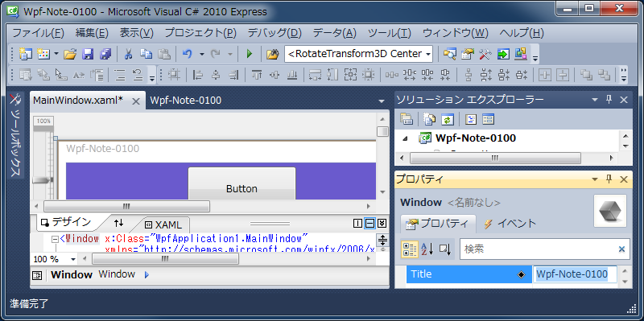Click the New Project toolbar icon
The height and width of the screenshot is (321, 644).
click(x=26, y=54)
